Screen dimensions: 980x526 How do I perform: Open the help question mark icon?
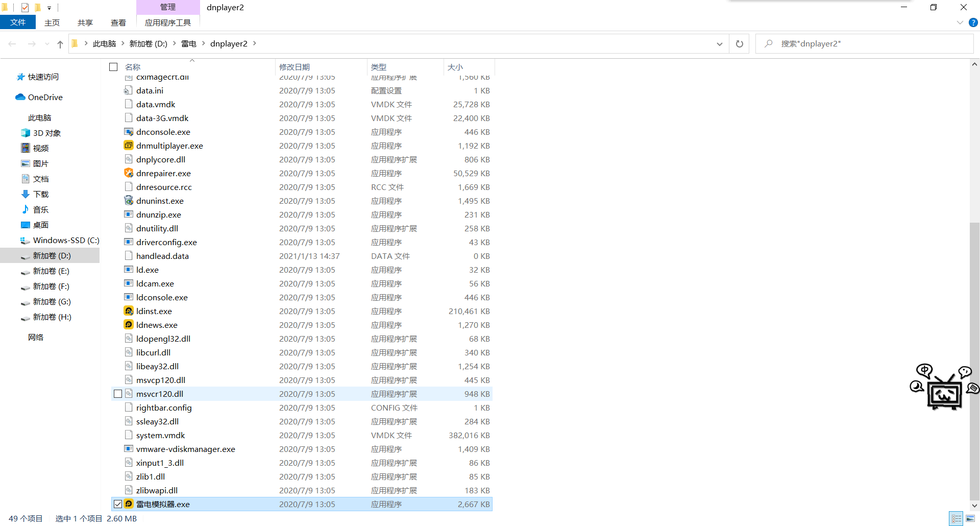click(973, 22)
